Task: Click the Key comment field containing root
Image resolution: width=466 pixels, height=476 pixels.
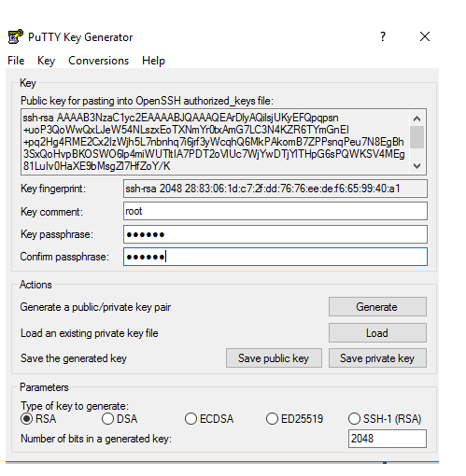Action: coord(275,211)
